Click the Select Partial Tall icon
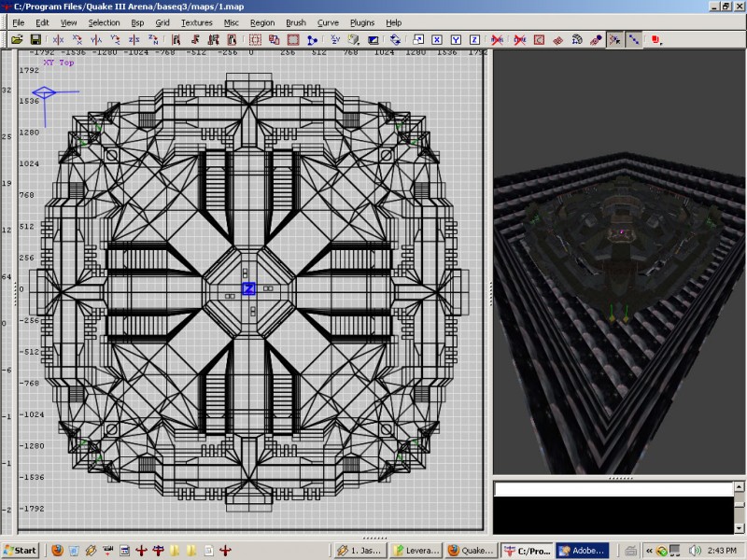 tap(214, 39)
